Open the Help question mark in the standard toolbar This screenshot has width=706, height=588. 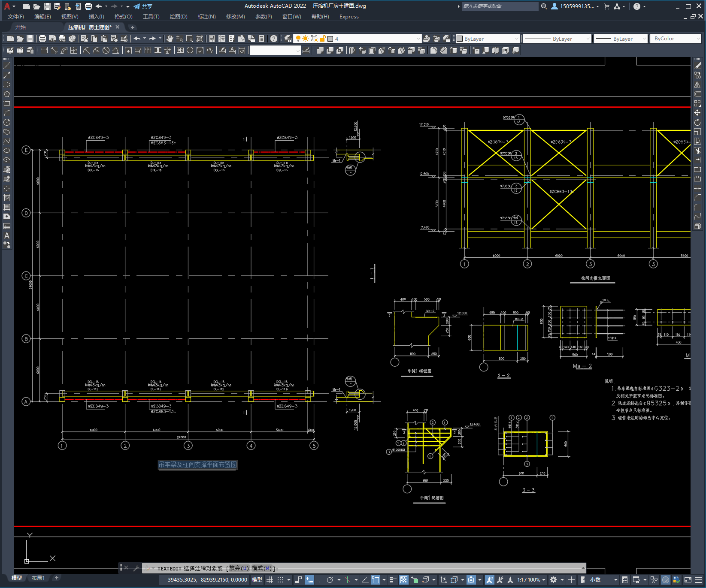tap(274, 39)
